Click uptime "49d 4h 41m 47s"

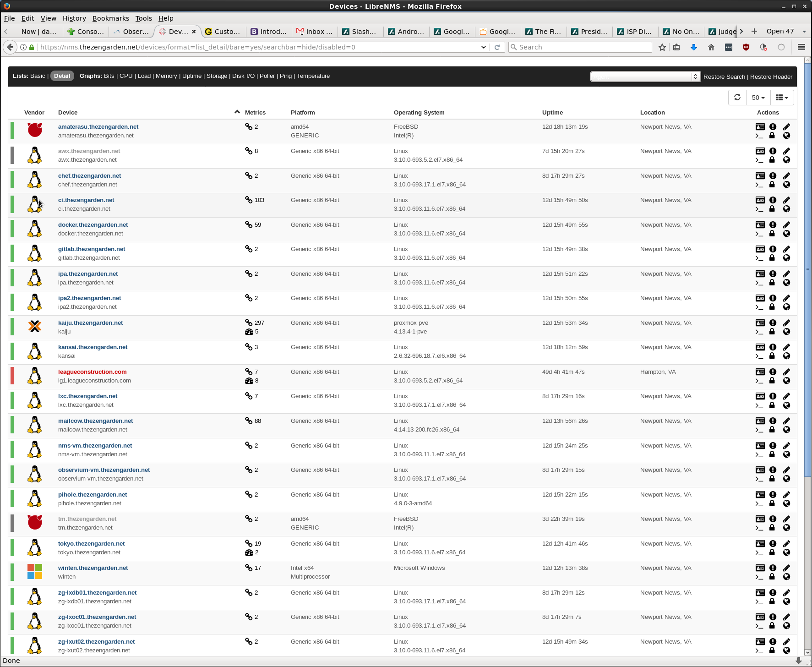click(x=563, y=372)
